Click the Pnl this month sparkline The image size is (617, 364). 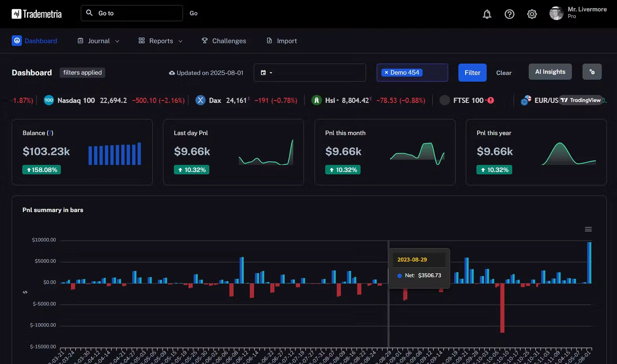point(417,154)
